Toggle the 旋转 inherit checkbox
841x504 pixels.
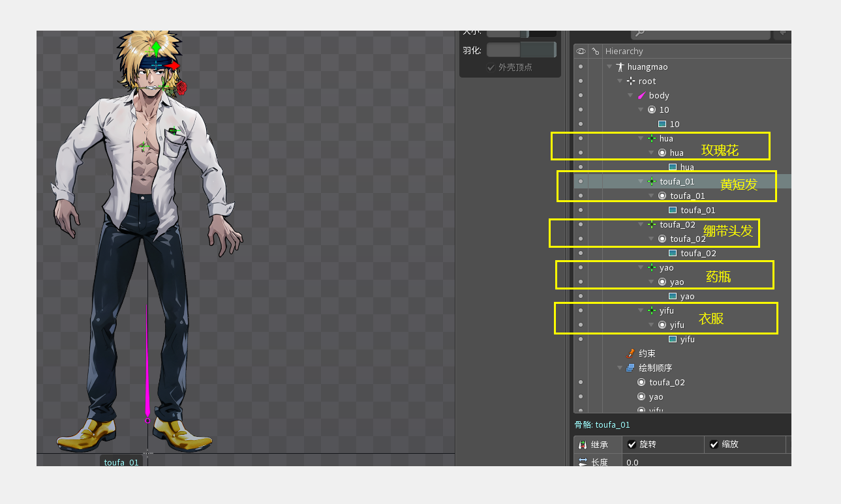632,445
